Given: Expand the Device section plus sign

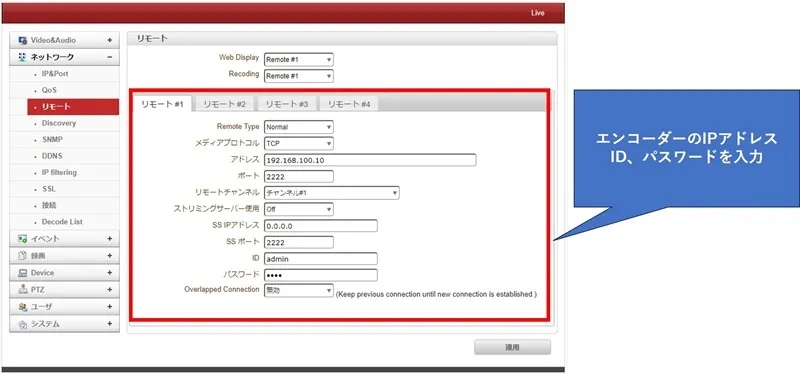Looking at the screenshot, I should (110, 273).
